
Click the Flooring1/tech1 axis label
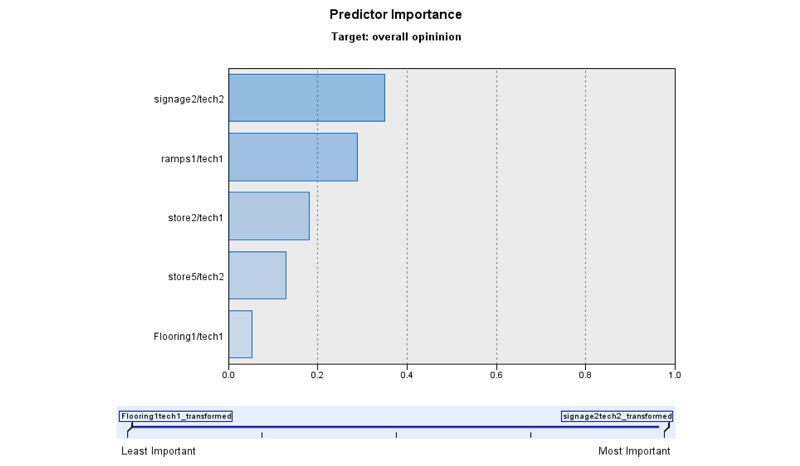tap(187, 336)
